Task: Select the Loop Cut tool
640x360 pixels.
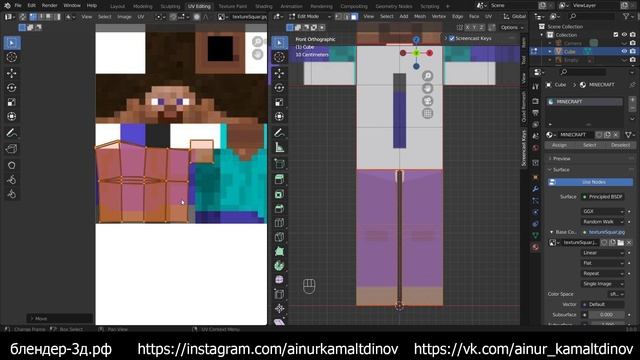Action: (280, 223)
